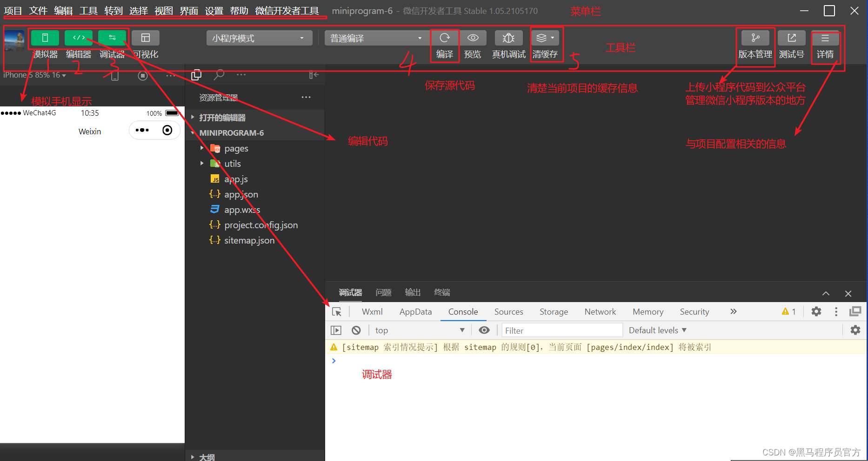Switch to the Wxml devtools tab
The width and height of the screenshot is (868, 461).
pos(372,312)
